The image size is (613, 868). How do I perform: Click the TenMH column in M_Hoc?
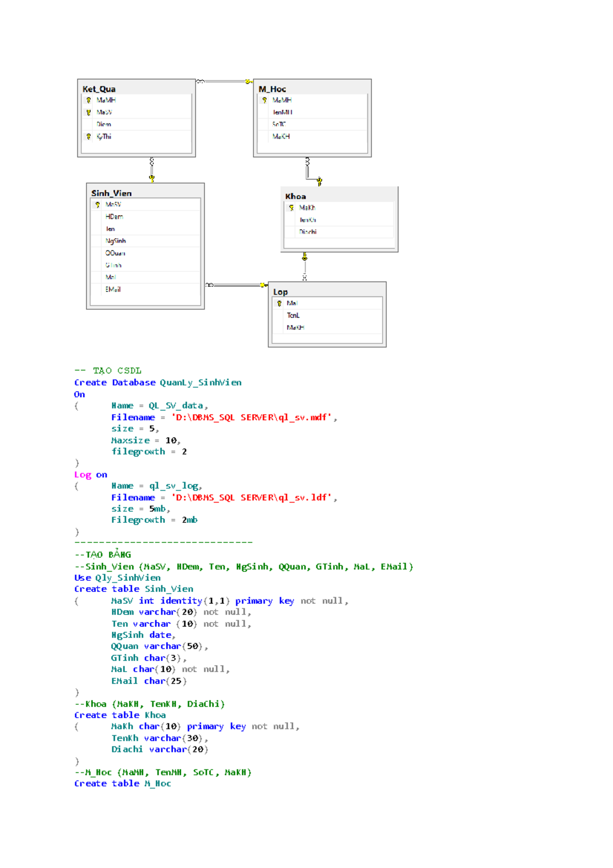tap(312, 112)
